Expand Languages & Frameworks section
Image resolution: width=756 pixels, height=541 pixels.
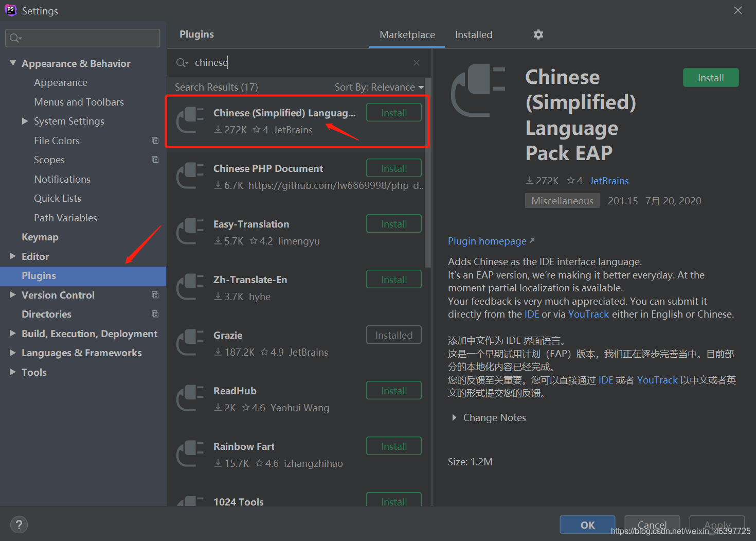click(13, 353)
